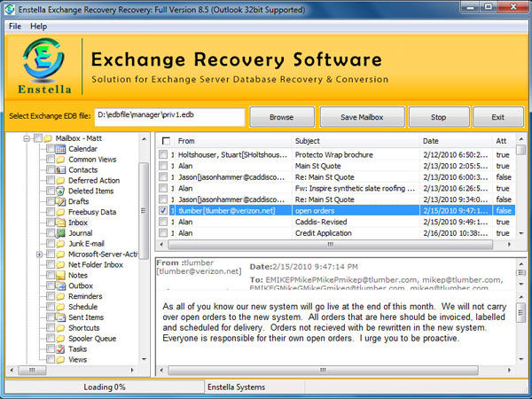Uncheck the tlumber open orders email checkbox

pos(163,210)
